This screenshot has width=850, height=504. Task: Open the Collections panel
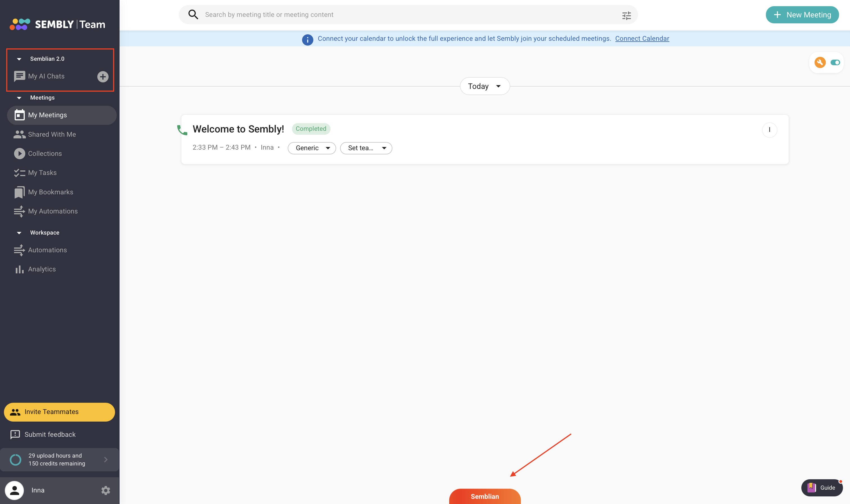click(x=45, y=153)
